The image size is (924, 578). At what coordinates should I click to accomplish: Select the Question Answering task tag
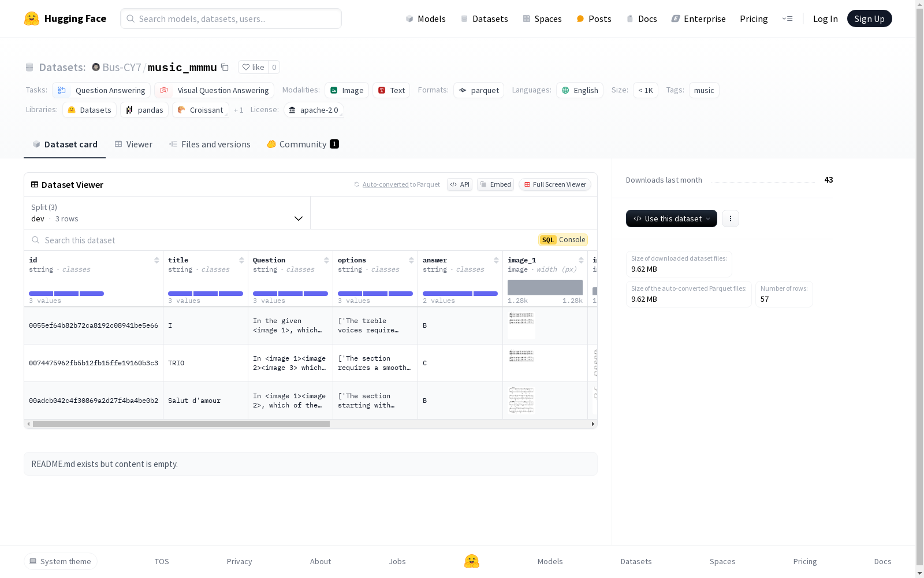point(102,90)
